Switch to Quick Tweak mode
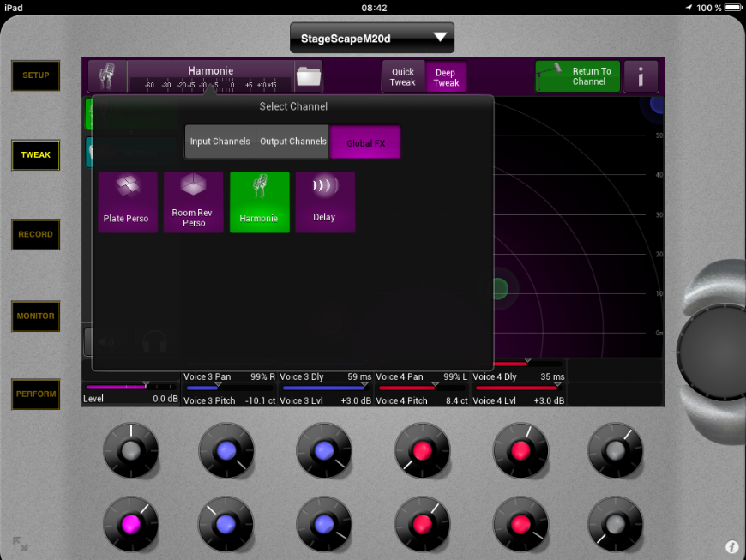 click(403, 77)
